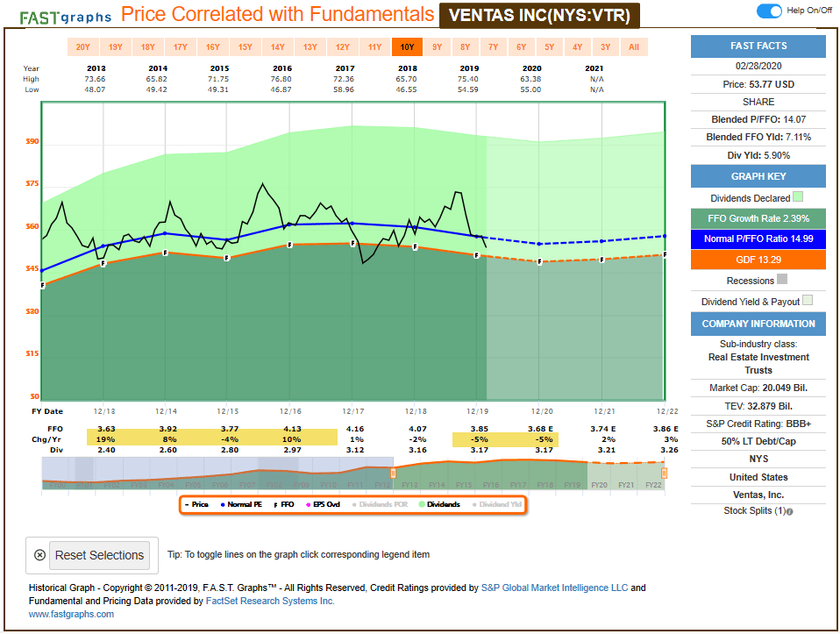Click the Blended P/FFO: 14.07 value

[x=758, y=119]
